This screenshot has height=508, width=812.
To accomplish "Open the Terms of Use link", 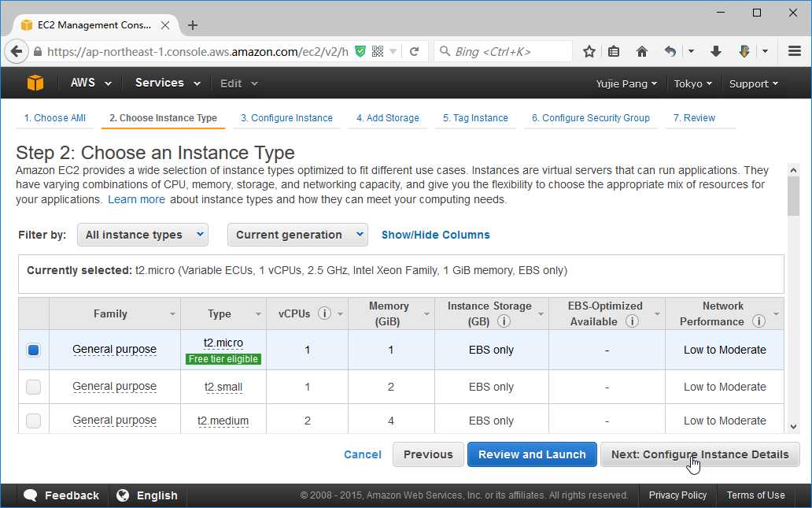I will (755, 495).
